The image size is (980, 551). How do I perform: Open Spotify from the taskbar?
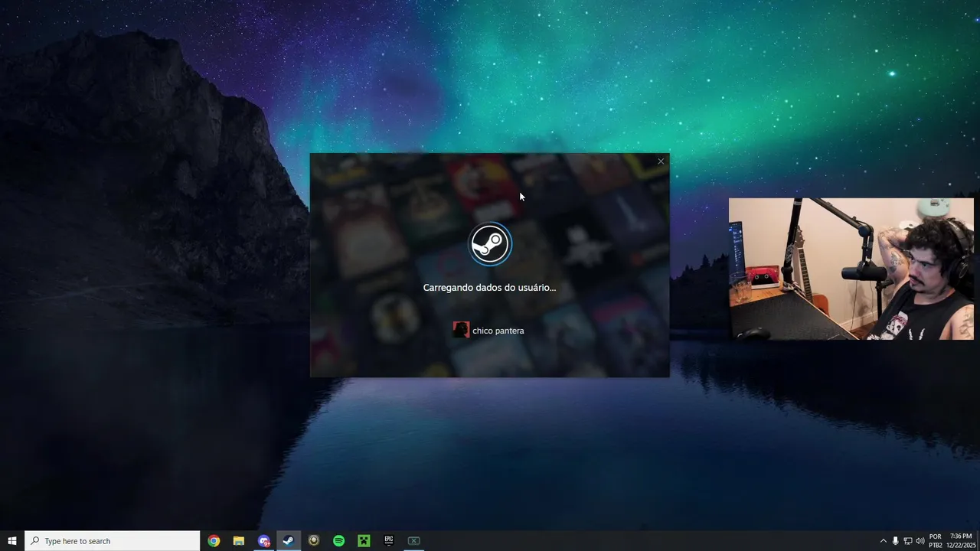[x=339, y=541]
